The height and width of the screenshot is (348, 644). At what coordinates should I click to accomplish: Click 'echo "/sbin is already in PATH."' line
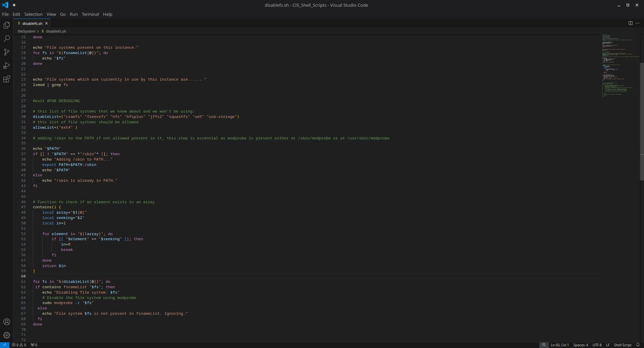pos(79,180)
